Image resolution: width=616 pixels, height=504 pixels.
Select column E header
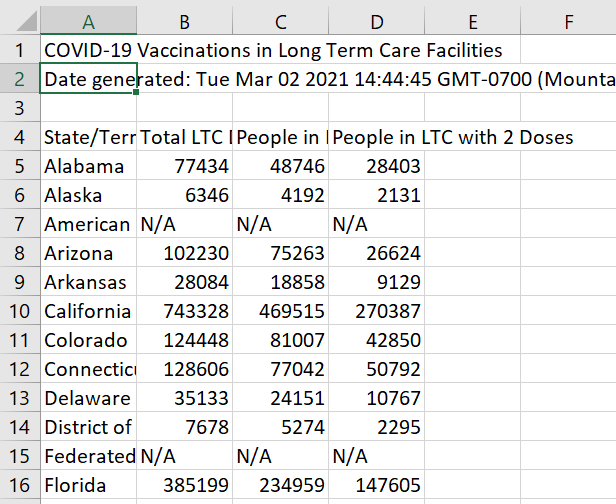[473, 21]
